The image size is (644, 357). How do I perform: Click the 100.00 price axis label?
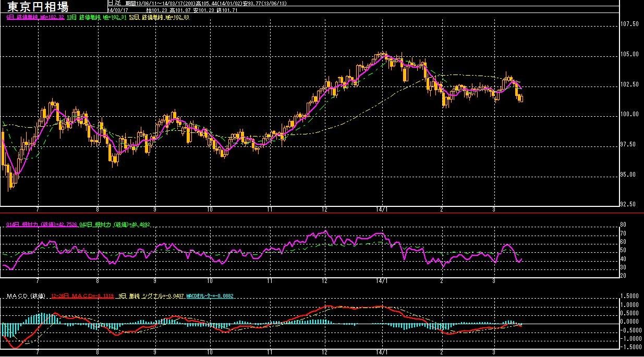point(630,115)
